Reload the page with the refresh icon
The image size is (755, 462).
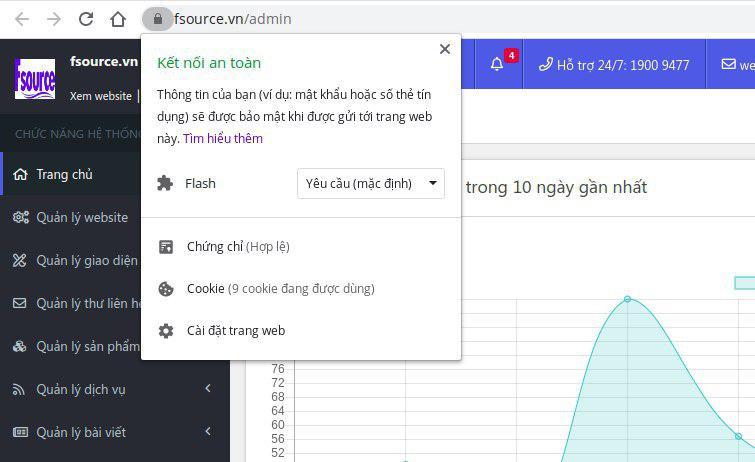(x=86, y=19)
